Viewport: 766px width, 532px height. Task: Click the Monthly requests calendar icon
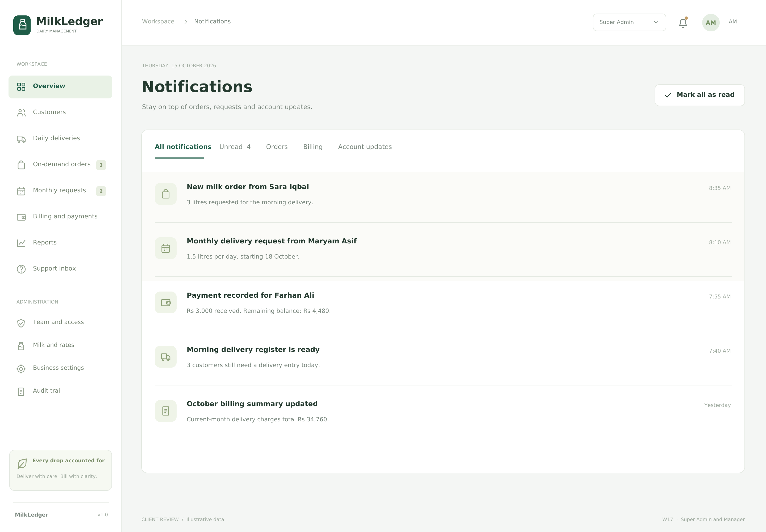point(21,191)
